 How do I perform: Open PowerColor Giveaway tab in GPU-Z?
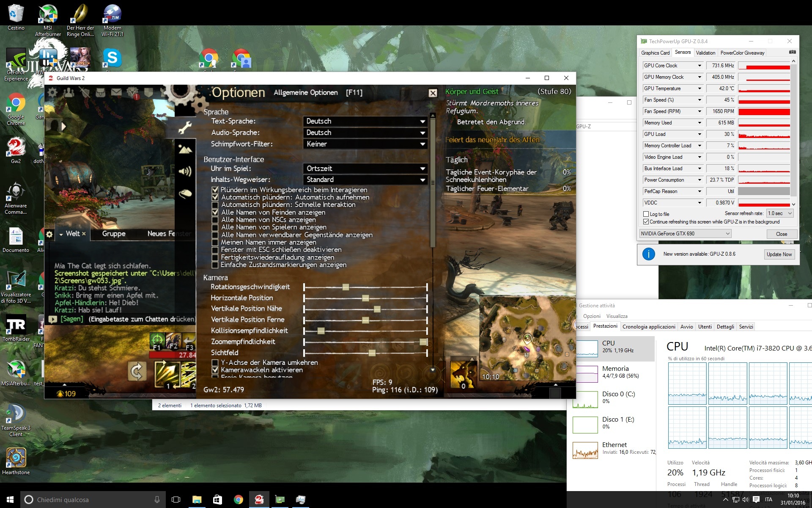click(742, 53)
